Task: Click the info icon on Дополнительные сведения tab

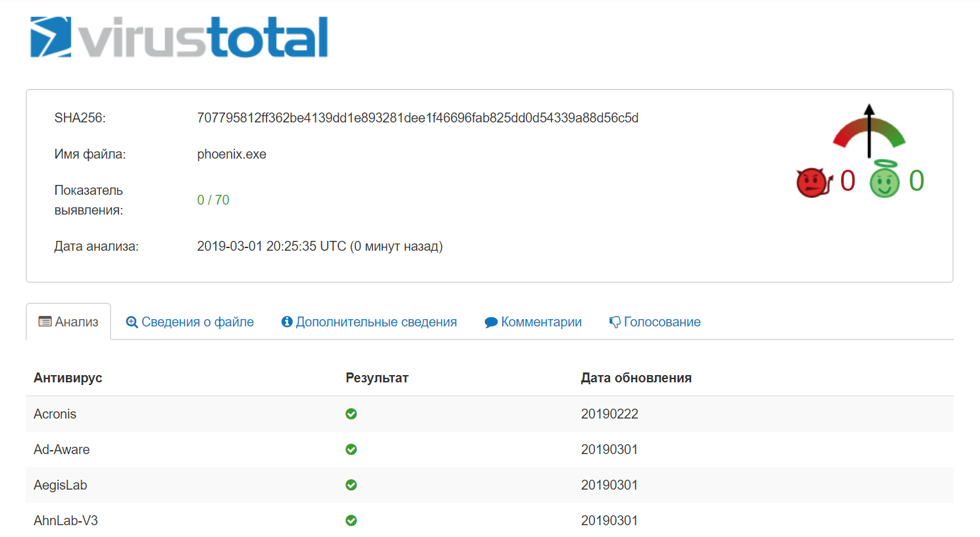Action: click(287, 322)
